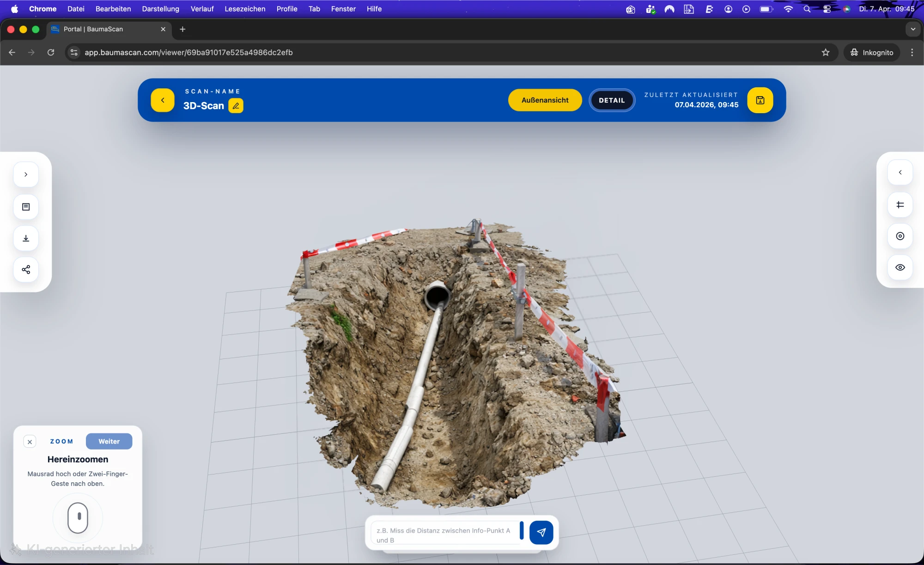
Task: Open the notes panel icon in left sidebar
Action: pyautogui.click(x=26, y=207)
